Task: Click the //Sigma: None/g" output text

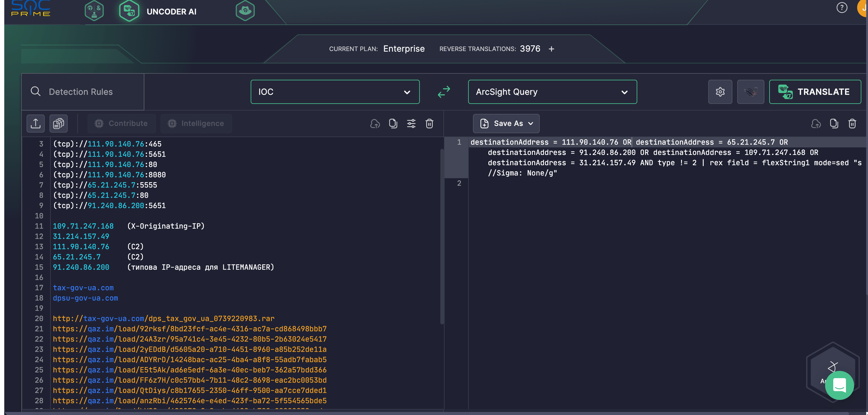Action: 522,173
